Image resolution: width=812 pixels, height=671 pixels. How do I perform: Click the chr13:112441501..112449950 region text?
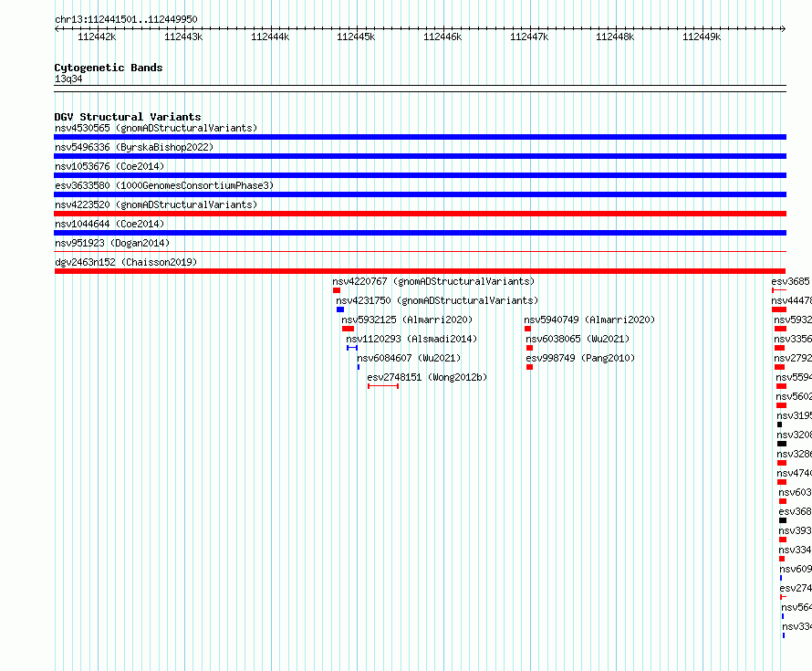[x=126, y=19]
